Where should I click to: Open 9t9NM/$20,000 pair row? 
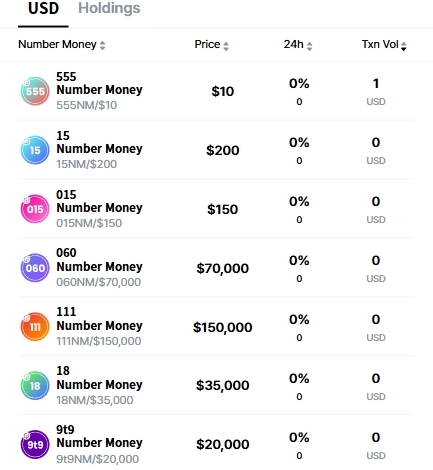216,444
